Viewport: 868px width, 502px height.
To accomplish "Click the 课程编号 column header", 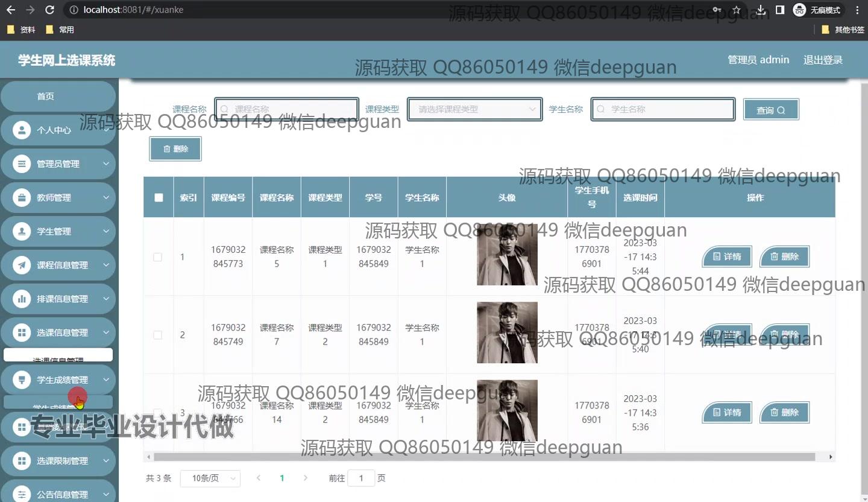I will point(228,197).
